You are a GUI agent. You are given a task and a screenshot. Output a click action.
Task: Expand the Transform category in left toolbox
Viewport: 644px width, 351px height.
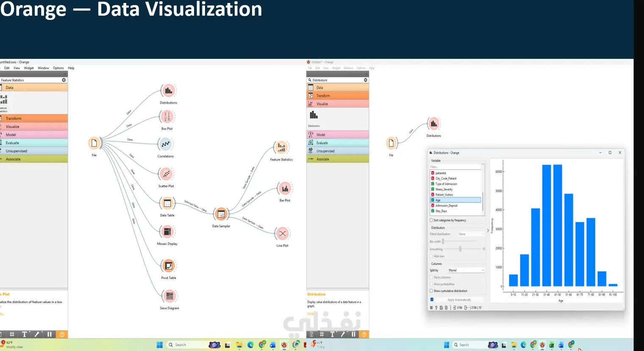(34, 118)
